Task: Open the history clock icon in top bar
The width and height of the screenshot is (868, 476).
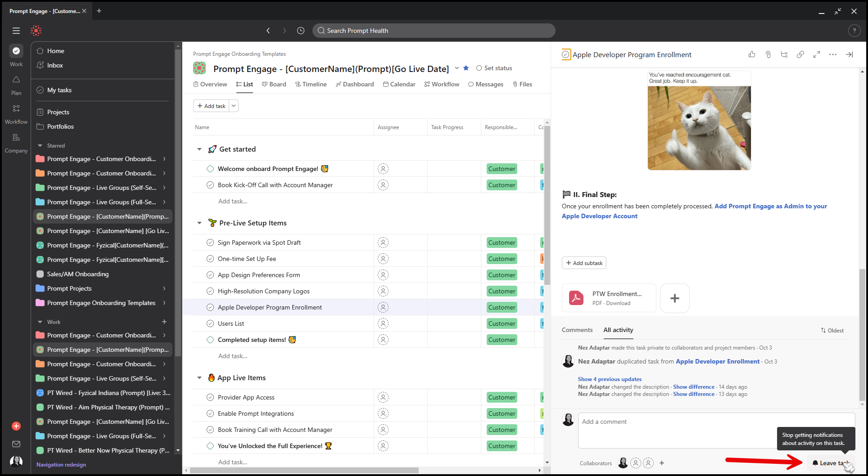Action: coord(301,31)
